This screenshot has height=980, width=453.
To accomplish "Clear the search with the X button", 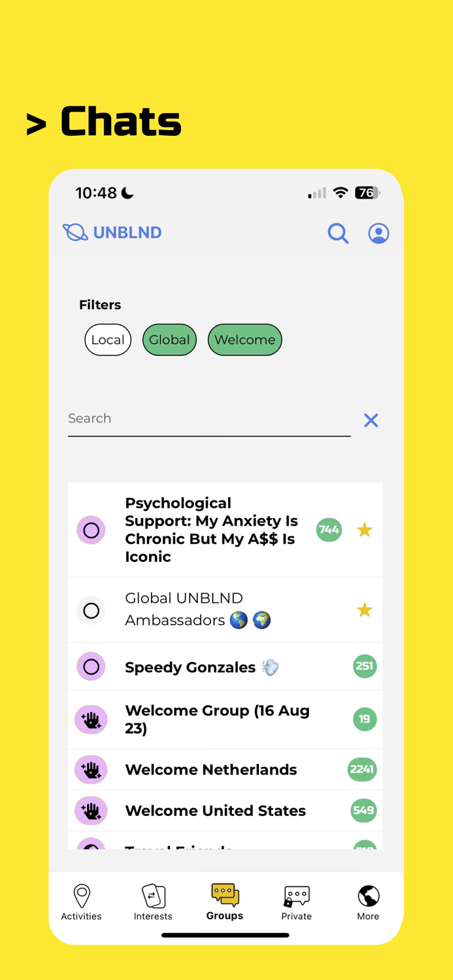I will click(x=371, y=420).
